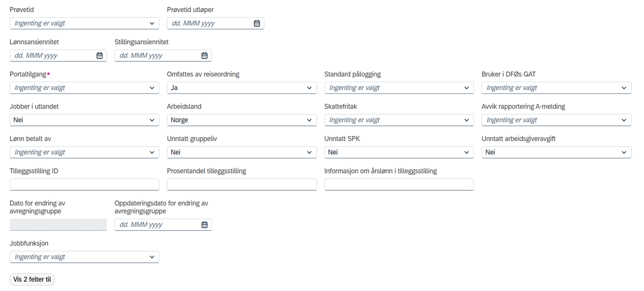This screenshot has width=644, height=291.
Task: Click Informasjon om årslønn i tilleggsstilling field
Action: pos(399,185)
